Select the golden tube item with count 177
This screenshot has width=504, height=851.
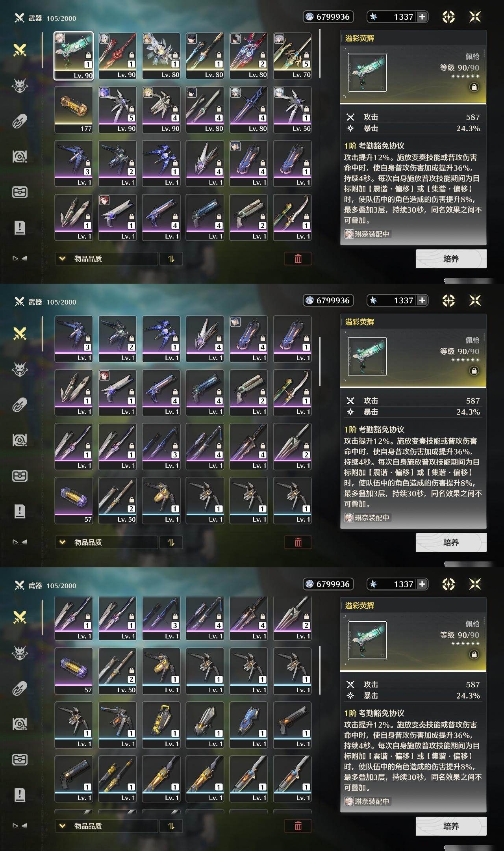74,110
